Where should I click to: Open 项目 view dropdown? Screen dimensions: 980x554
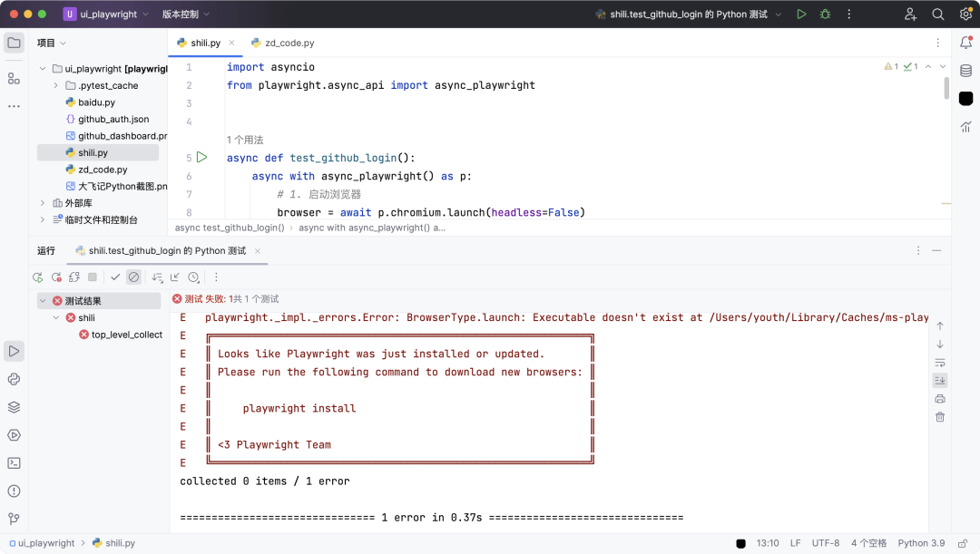(x=51, y=44)
